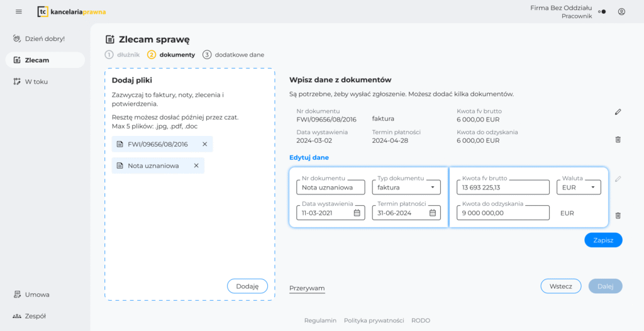Screen dimensions: 644x331
Task: Open calendar for Data wystawienia
Action: [357, 213]
